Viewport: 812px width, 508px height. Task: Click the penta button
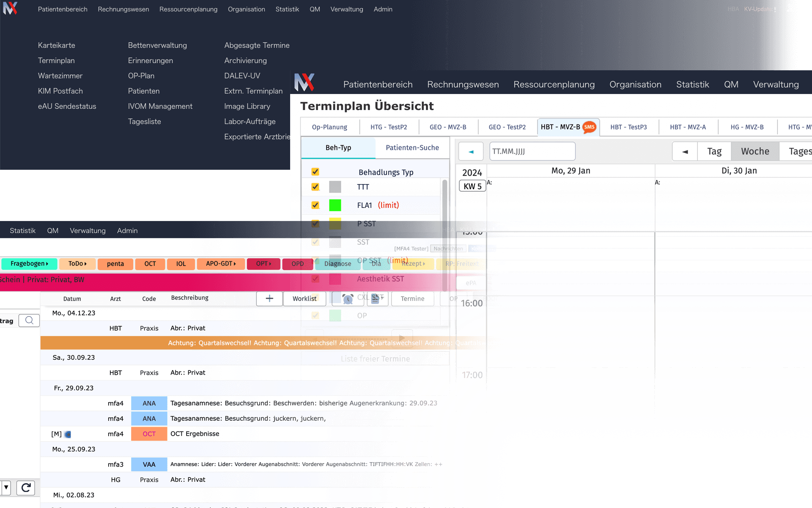point(115,264)
